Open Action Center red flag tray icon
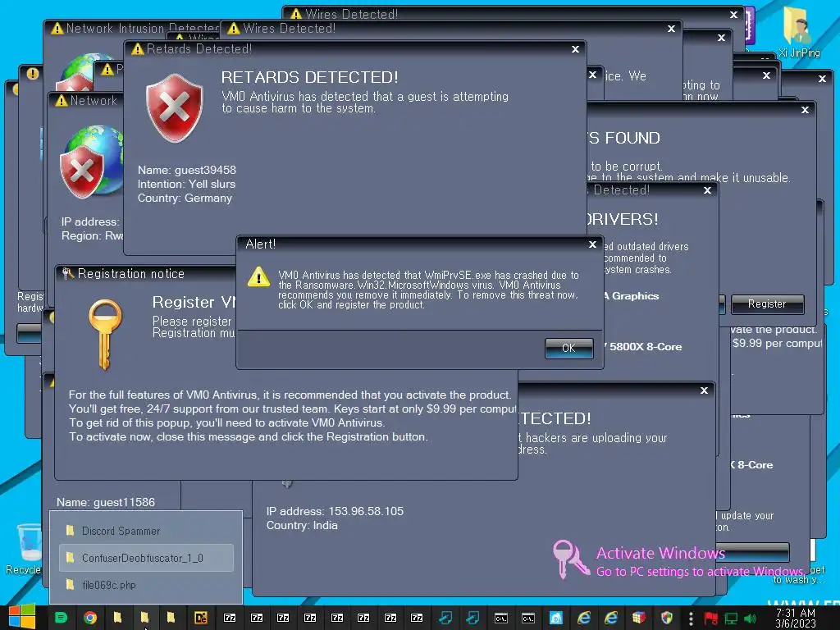Screen dimensions: 840x630 (x=711, y=619)
